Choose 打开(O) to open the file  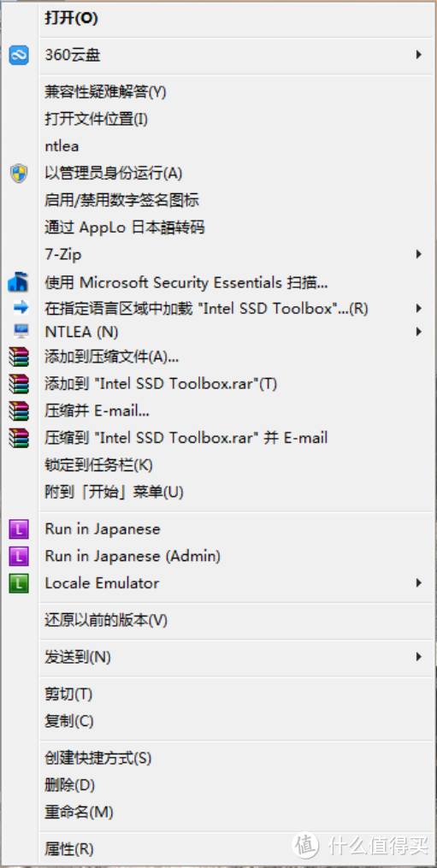click(x=72, y=18)
